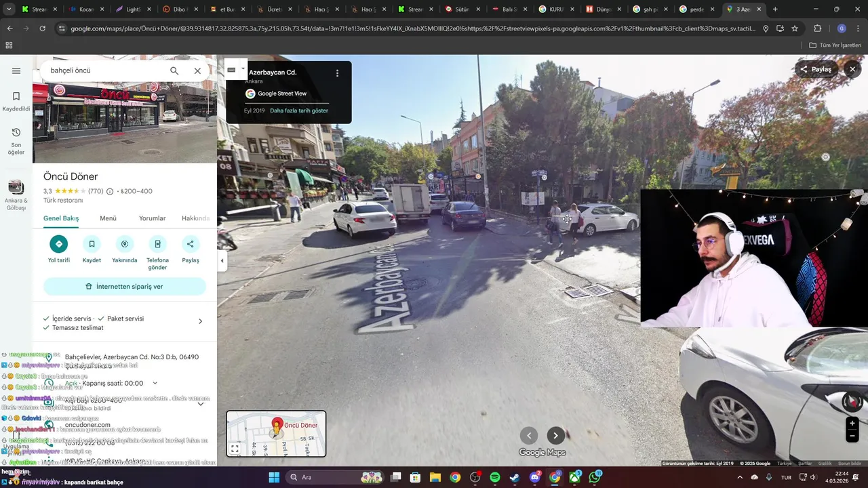Open Chrome extensions puzzle icon
The width and height of the screenshot is (868, 488).
(817, 28)
